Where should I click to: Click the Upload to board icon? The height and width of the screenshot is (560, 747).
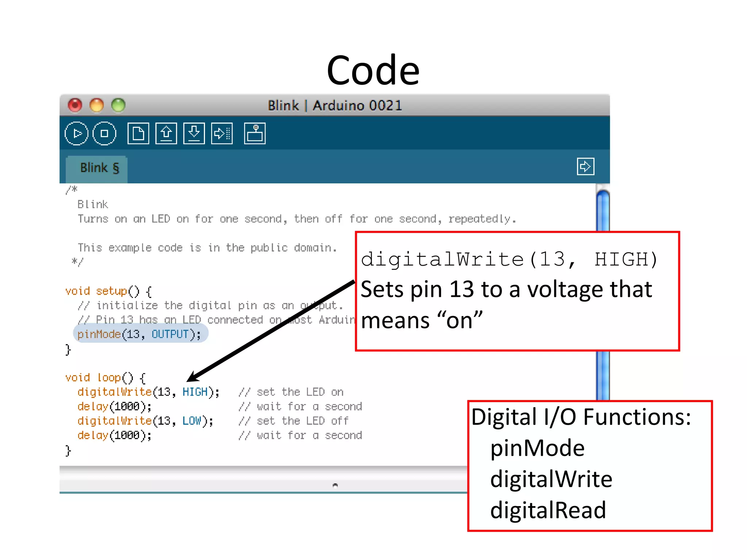[222, 133]
